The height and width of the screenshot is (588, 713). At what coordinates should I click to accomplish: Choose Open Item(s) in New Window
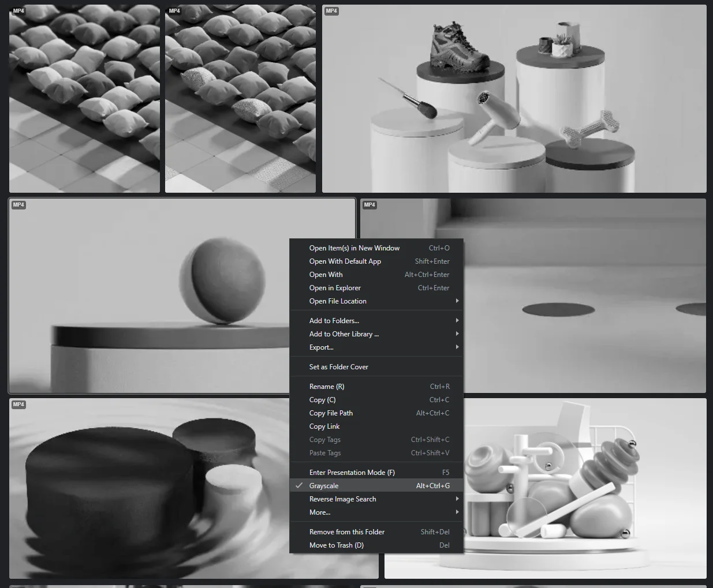(354, 248)
